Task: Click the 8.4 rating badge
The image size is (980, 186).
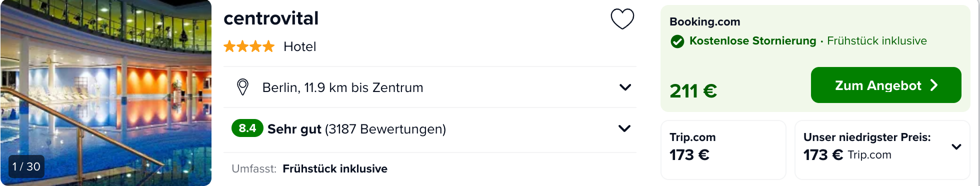Action: coord(247,128)
